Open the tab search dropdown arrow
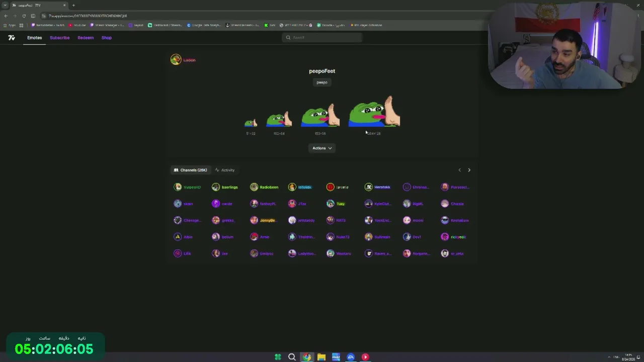644x362 pixels. [5, 5]
